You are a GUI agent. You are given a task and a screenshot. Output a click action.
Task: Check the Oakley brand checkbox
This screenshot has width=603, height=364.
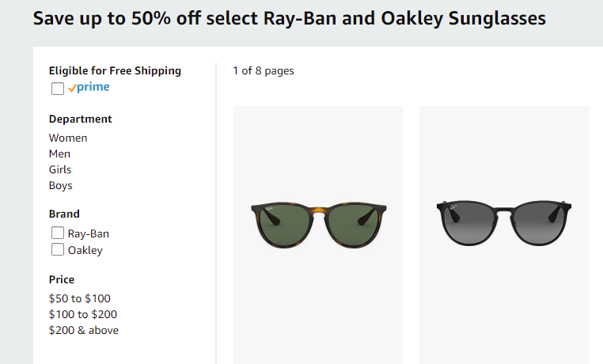click(x=58, y=249)
